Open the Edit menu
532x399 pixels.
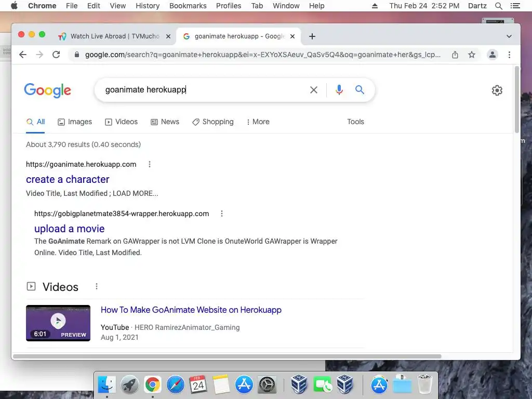coord(94,6)
